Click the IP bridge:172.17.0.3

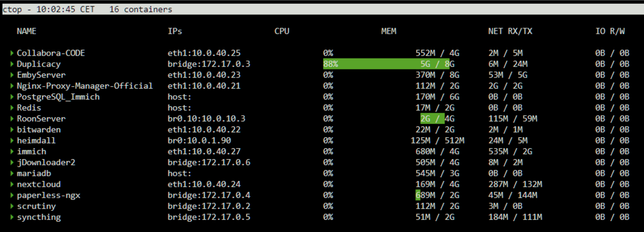[x=209, y=64]
